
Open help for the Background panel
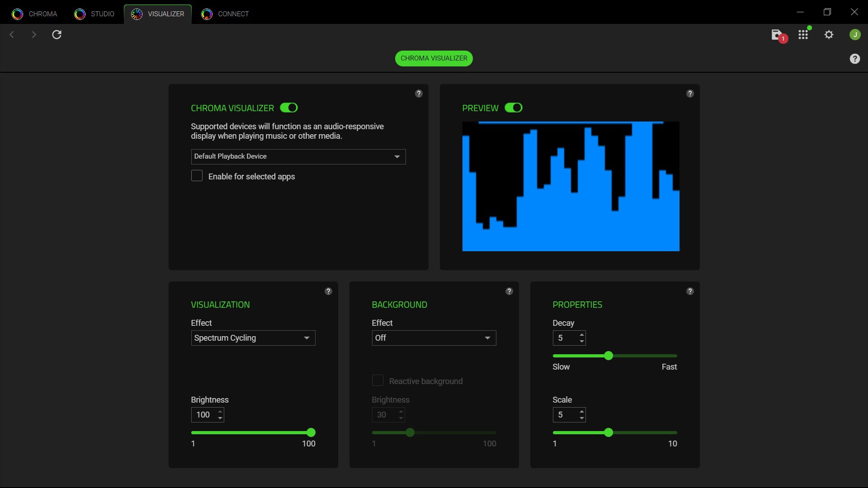[509, 291]
